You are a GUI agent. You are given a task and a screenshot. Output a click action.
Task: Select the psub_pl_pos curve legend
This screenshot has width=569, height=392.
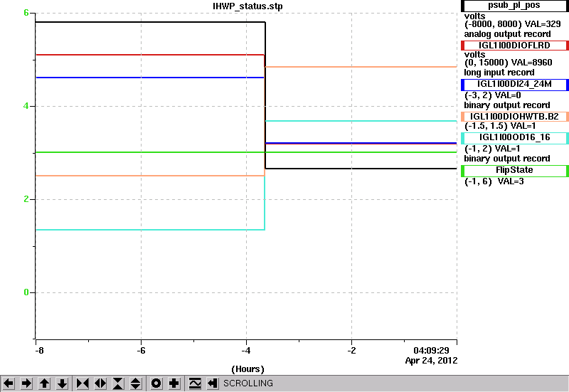(x=514, y=6)
